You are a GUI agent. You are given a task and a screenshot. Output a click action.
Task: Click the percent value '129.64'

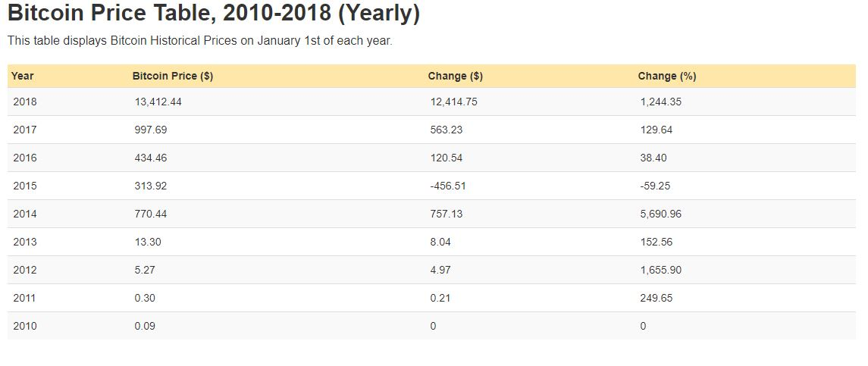coord(656,130)
